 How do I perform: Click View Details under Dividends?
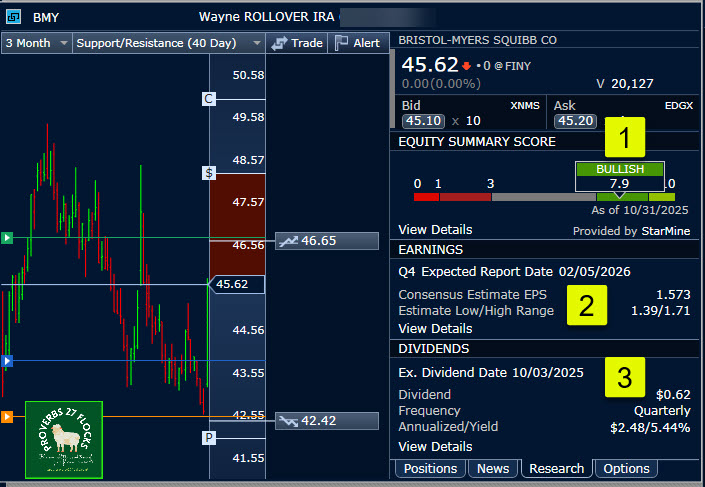pos(435,446)
